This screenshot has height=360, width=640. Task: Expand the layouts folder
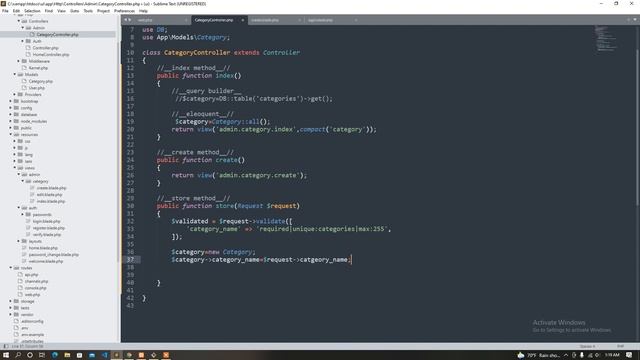point(19,241)
